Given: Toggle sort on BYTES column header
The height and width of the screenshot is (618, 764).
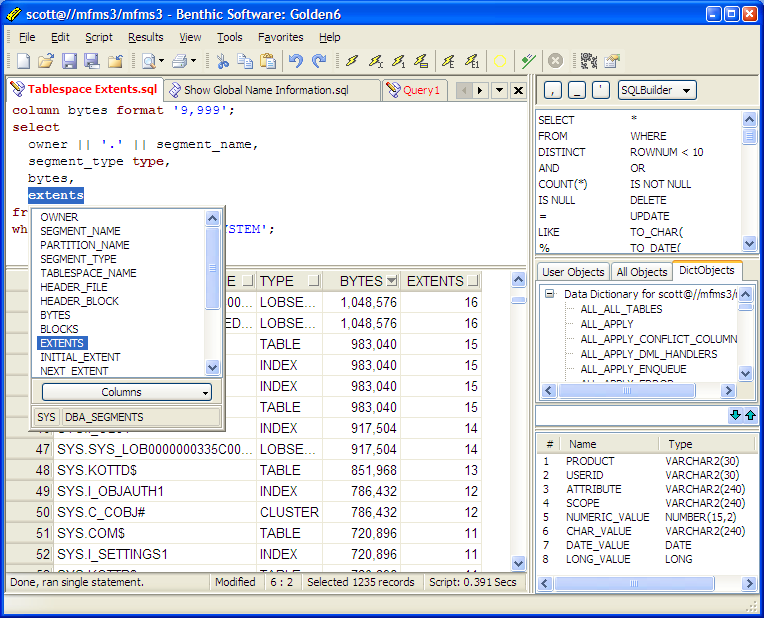Looking at the screenshot, I should click(x=362, y=281).
